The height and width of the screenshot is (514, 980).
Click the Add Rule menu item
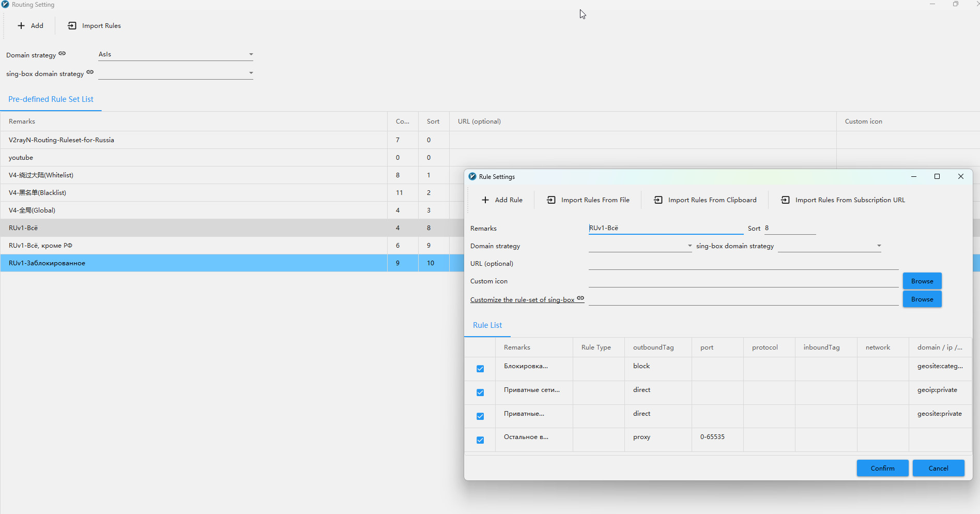[502, 200]
